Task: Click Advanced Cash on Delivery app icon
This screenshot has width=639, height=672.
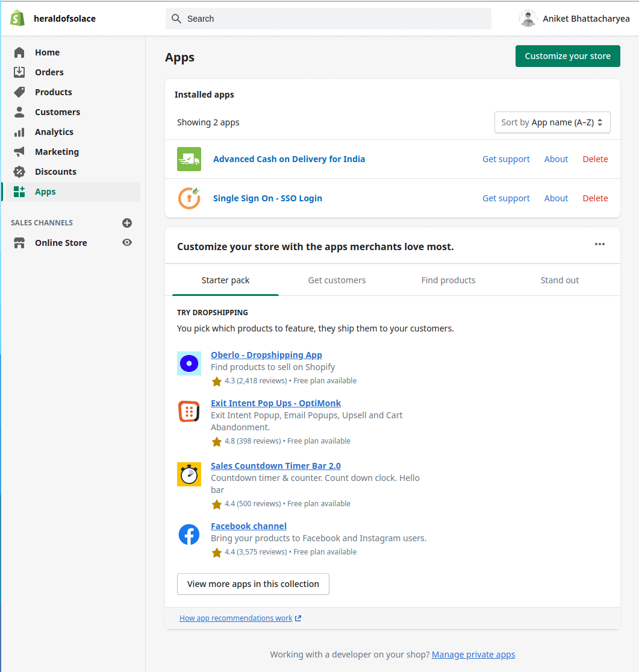Action: 189,159
